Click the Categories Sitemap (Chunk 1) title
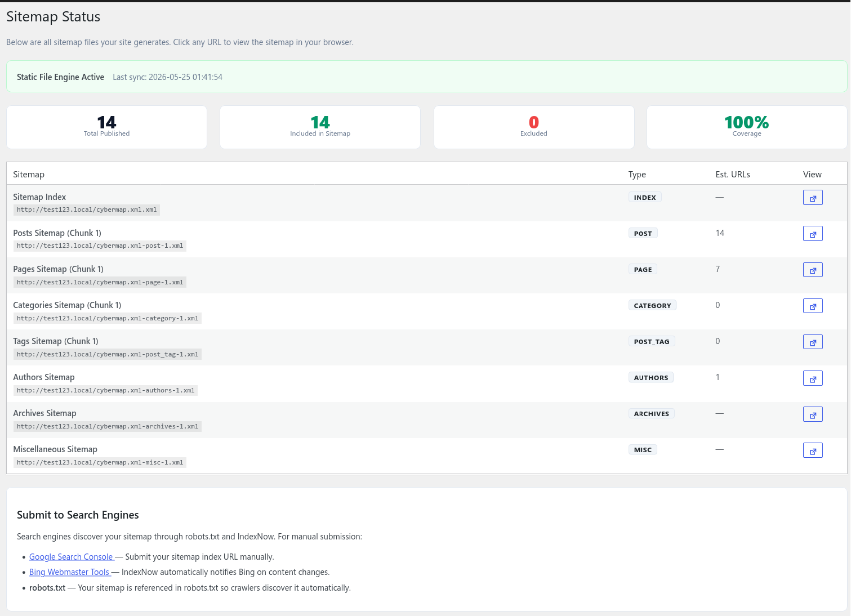Image resolution: width=851 pixels, height=616 pixels. (x=67, y=305)
